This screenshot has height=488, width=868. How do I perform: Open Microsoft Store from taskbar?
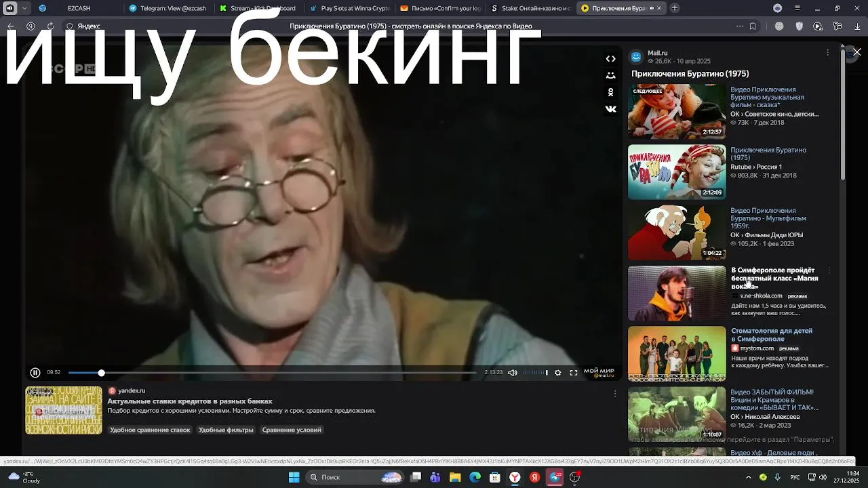click(495, 477)
